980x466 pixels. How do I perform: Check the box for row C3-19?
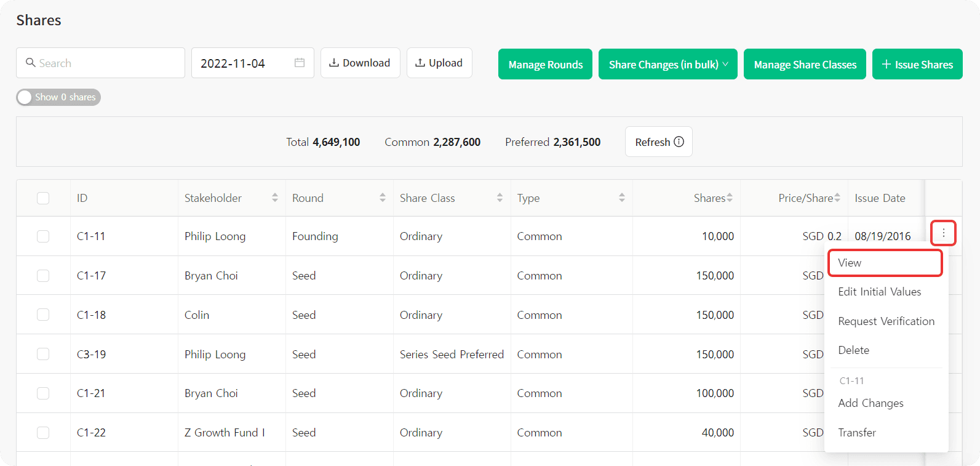(x=43, y=354)
